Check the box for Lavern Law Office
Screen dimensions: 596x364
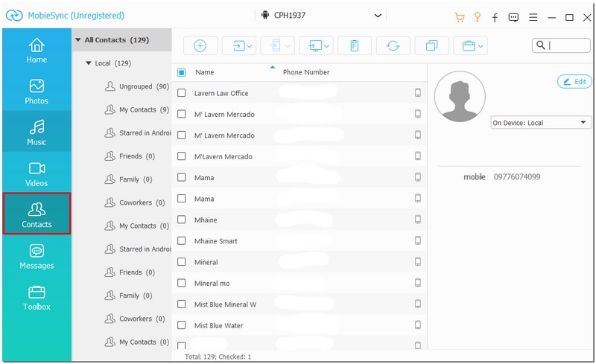182,93
